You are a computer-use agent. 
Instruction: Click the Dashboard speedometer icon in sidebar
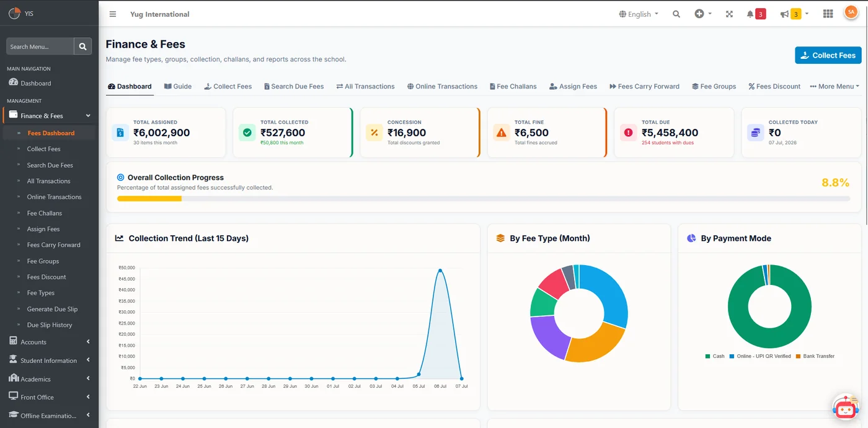click(13, 82)
